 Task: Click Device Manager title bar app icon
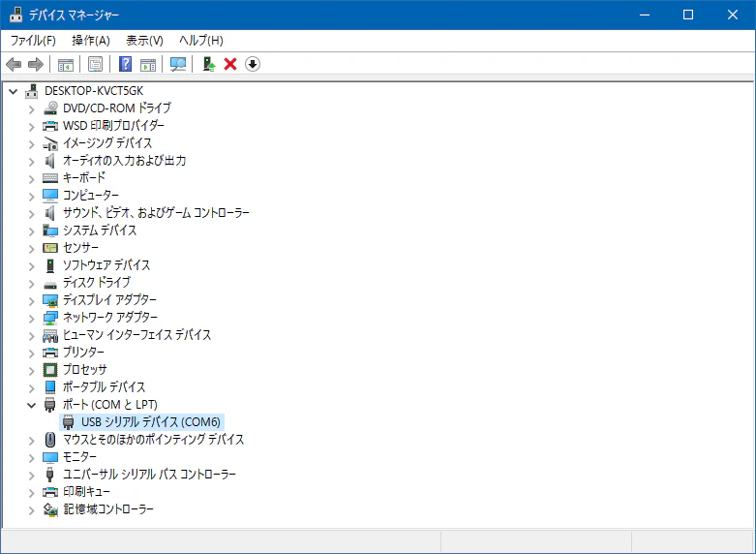coord(15,15)
